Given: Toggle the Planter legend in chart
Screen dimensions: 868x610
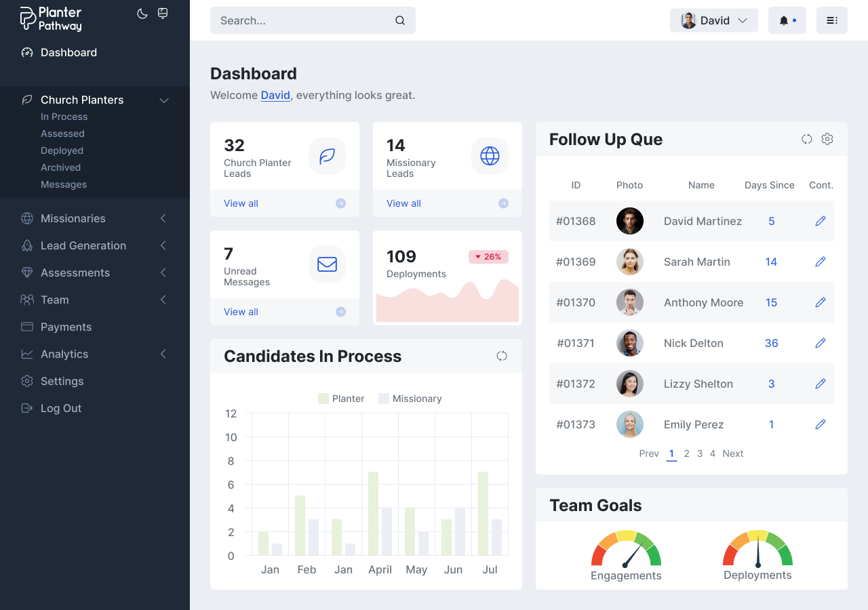Looking at the screenshot, I should click(x=342, y=399).
